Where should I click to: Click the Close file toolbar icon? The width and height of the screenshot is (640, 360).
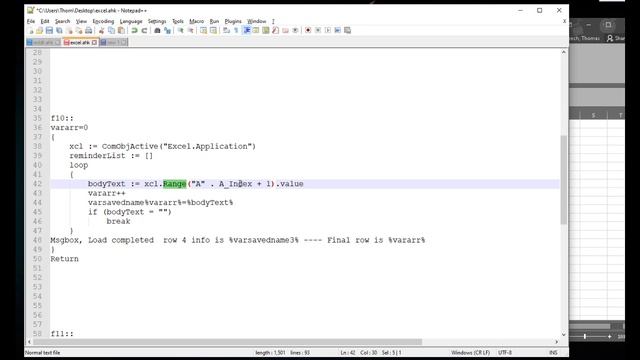[69, 31]
